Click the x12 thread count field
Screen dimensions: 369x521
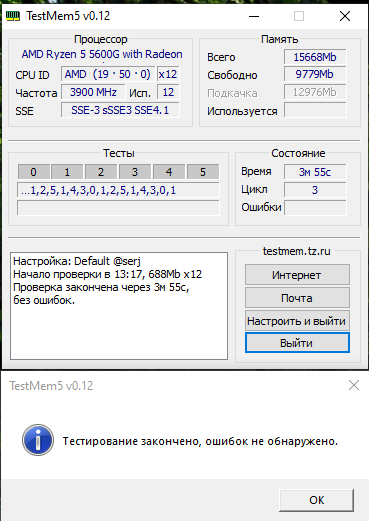[168, 74]
